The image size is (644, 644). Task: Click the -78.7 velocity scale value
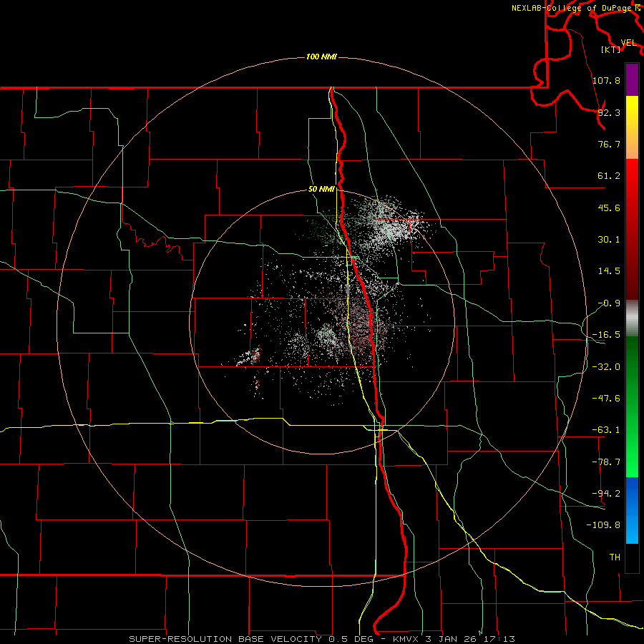coord(606,462)
